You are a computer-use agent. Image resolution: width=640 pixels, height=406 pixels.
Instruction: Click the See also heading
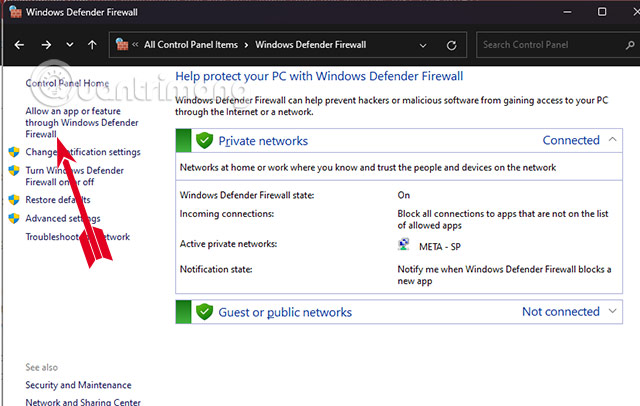42,367
